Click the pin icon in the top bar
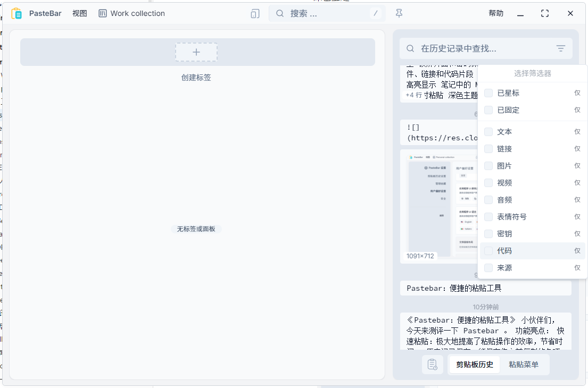588x388 pixels. (x=399, y=13)
